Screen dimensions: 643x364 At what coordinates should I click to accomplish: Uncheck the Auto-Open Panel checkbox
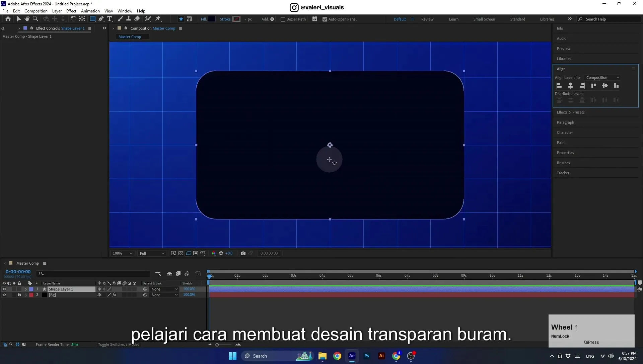(325, 19)
